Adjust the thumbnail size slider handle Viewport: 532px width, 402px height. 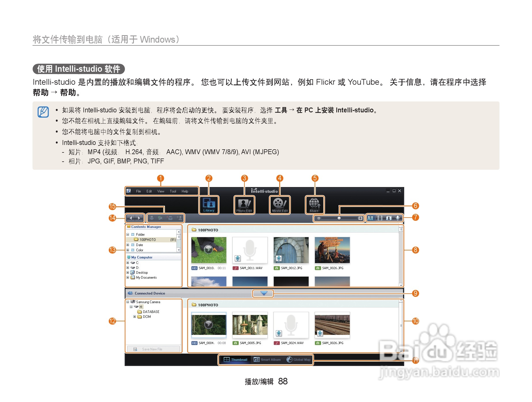[339, 218]
